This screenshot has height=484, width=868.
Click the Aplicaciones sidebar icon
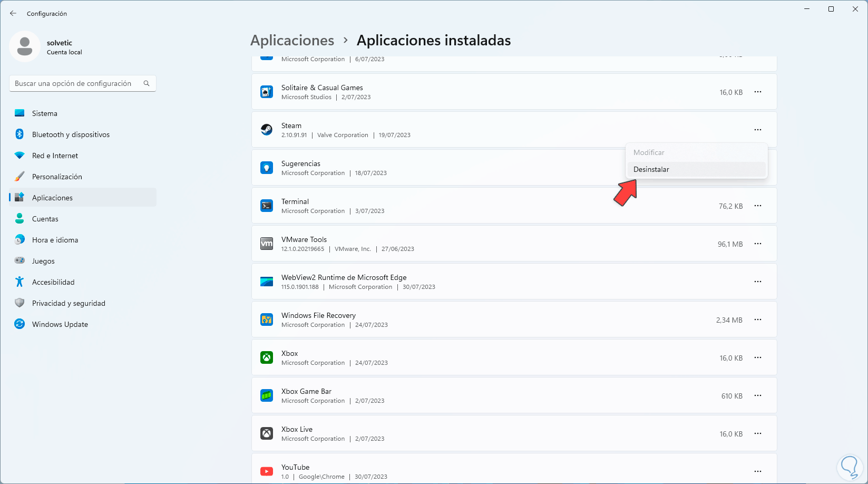pos(19,198)
